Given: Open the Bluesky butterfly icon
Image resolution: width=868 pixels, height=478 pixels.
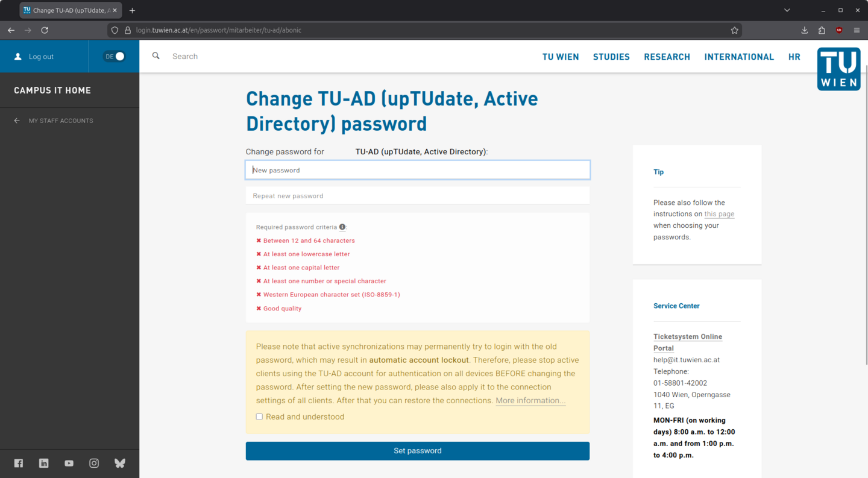Looking at the screenshot, I should [120, 463].
